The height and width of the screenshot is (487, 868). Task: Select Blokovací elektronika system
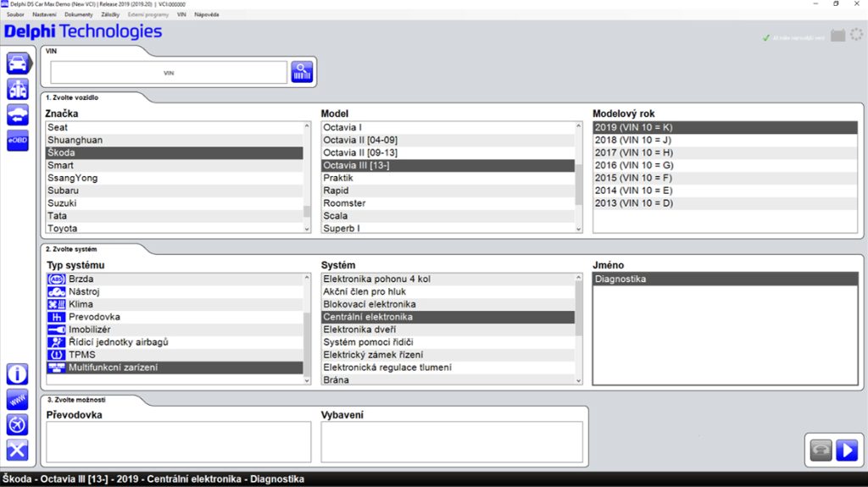[448, 304]
